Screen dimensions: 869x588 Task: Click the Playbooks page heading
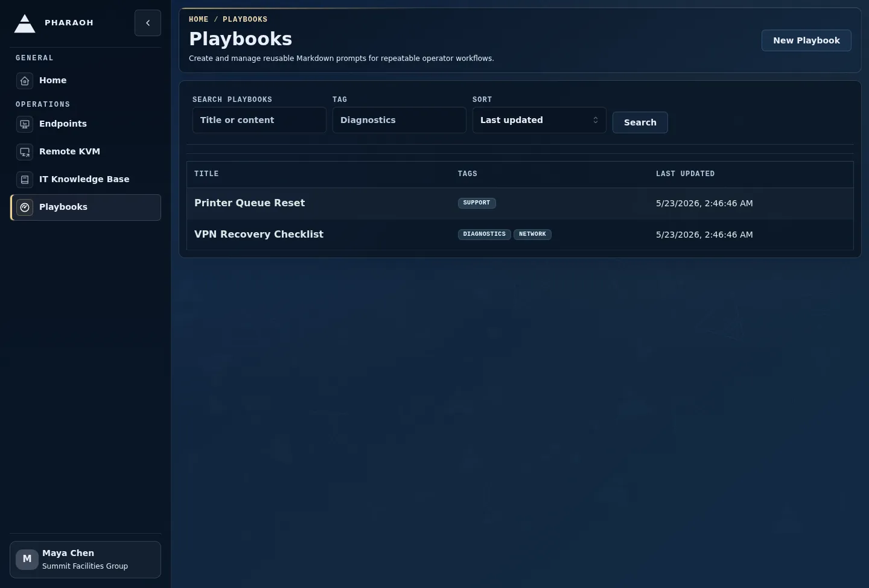240,39
